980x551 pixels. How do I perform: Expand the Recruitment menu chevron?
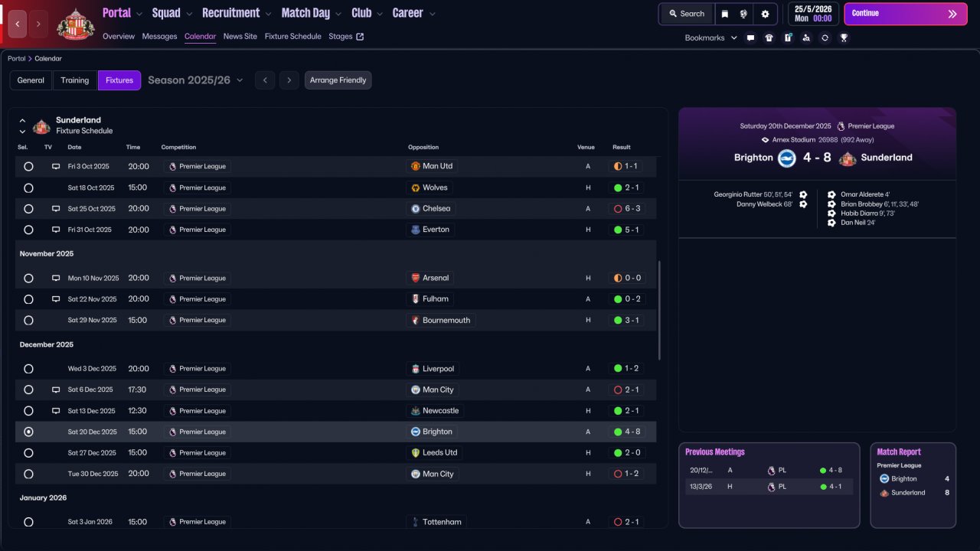268,14
